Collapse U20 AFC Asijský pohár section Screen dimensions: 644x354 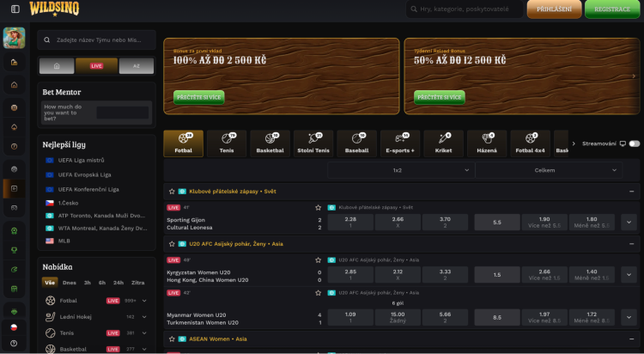(631, 244)
